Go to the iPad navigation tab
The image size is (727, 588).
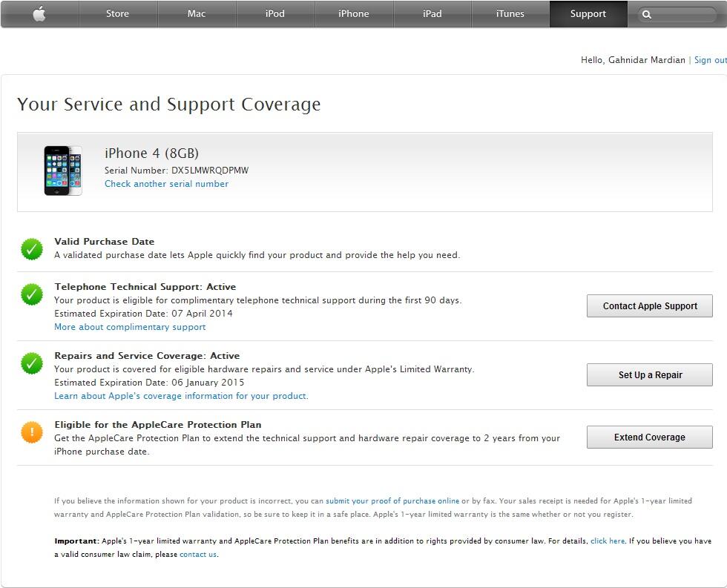point(432,14)
